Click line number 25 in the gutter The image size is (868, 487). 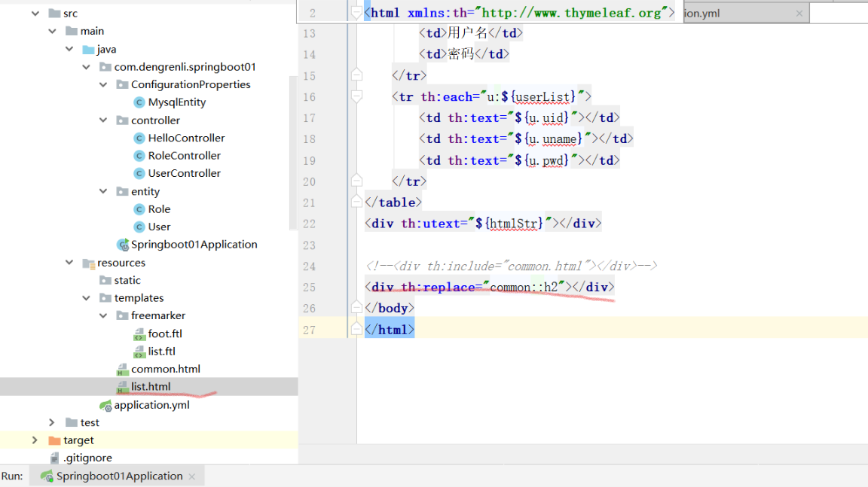[310, 288]
